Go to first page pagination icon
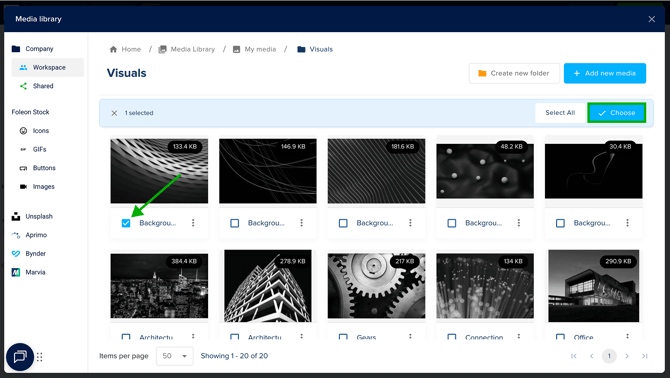 (x=574, y=356)
